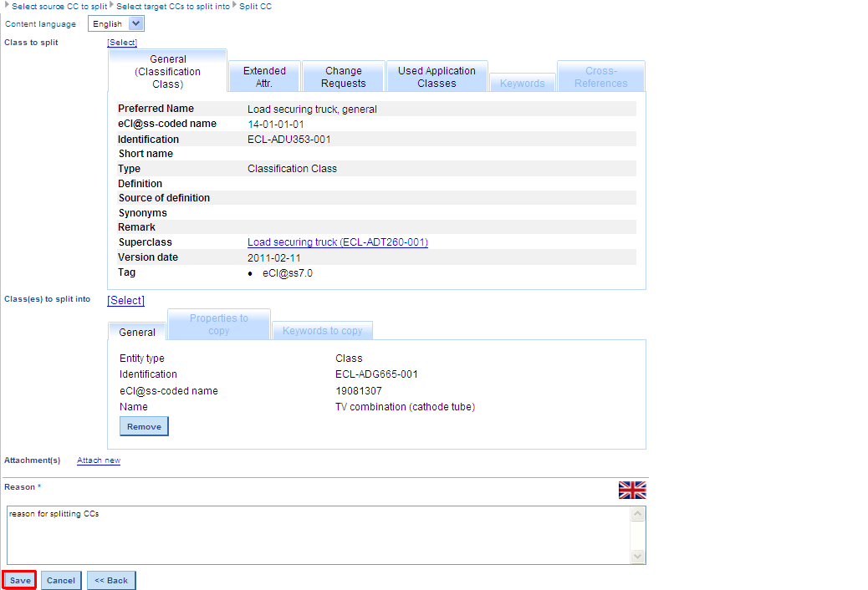Click the Reason box scroll down arrow
The image size is (868, 590).
coord(638,557)
